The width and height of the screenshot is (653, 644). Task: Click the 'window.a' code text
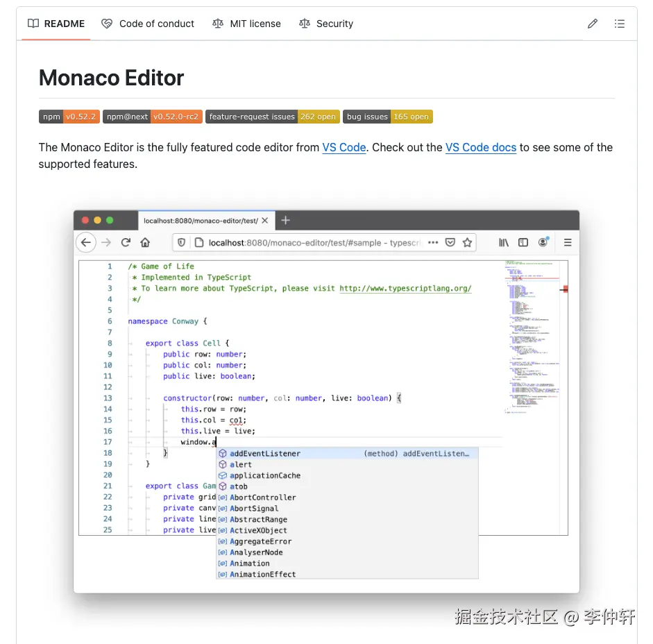click(x=198, y=442)
